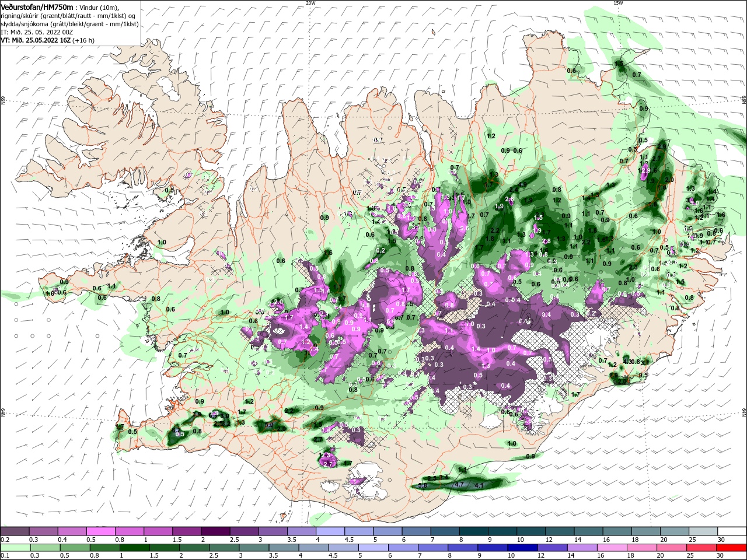Click the '5.8' precipitation value off the south coast
Screen dimensions: 747x560
click(423, 485)
